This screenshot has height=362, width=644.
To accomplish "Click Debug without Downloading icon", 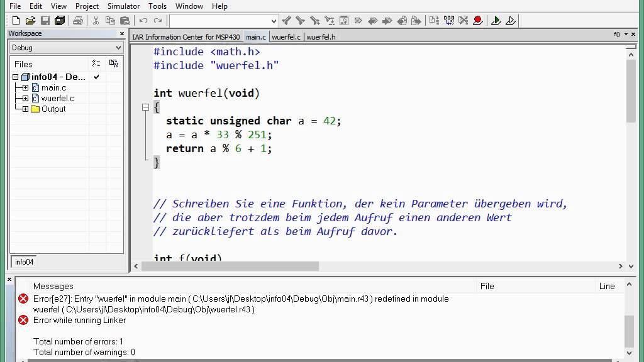I will tap(511, 21).
